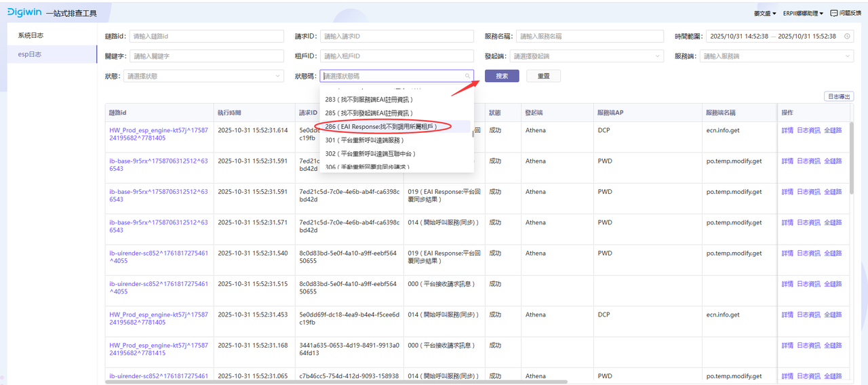Expand the 發起端 dropdown
This screenshot has width=868, height=385.
(657, 56)
